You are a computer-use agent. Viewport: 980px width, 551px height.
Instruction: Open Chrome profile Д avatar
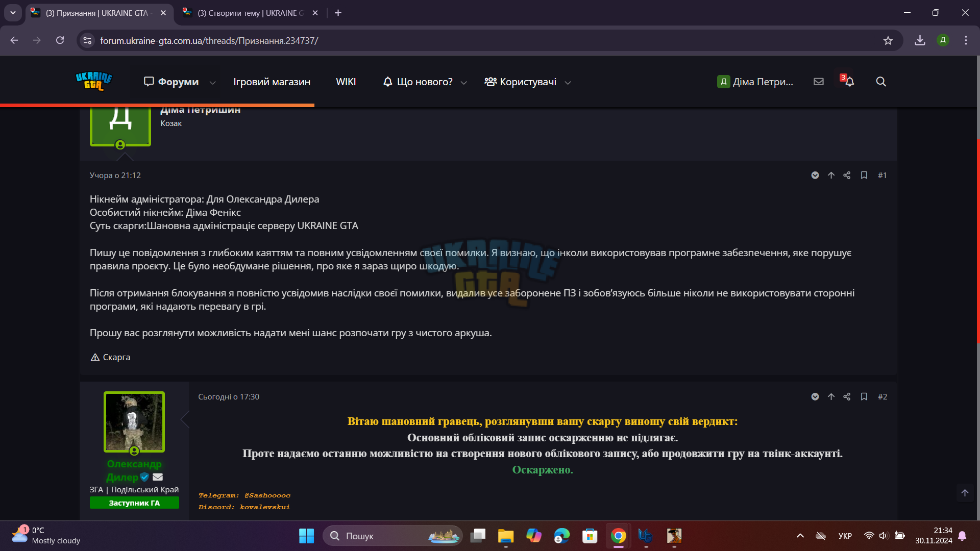pos(943,40)
